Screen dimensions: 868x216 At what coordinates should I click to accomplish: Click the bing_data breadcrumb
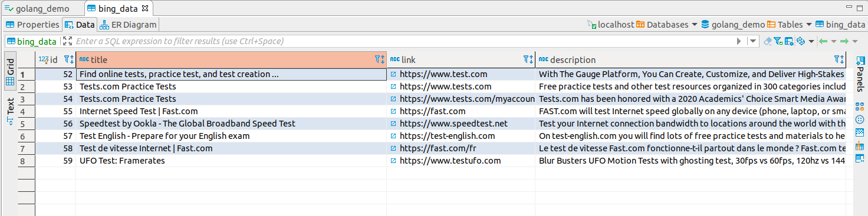[x=840, y=25]
